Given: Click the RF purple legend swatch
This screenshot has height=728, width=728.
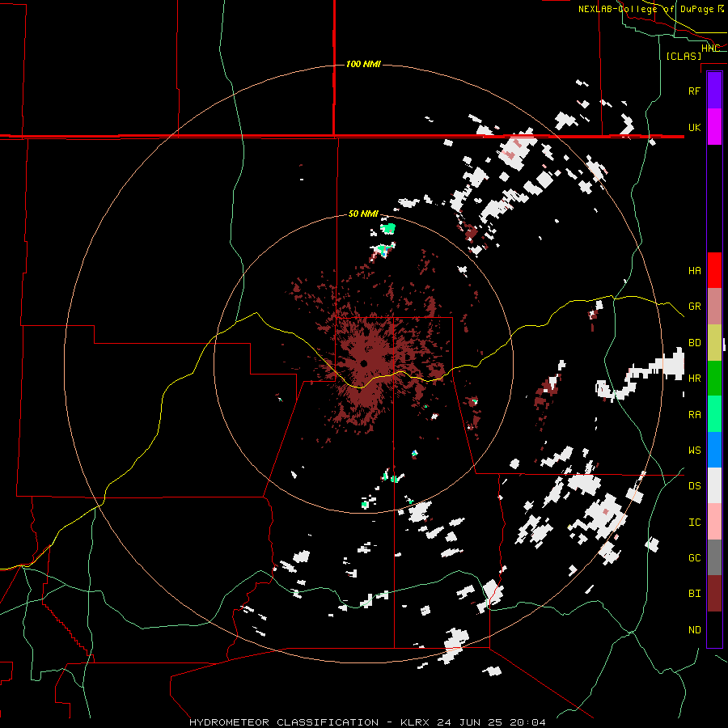Looking at the screenshot, I should pos(714,91).
